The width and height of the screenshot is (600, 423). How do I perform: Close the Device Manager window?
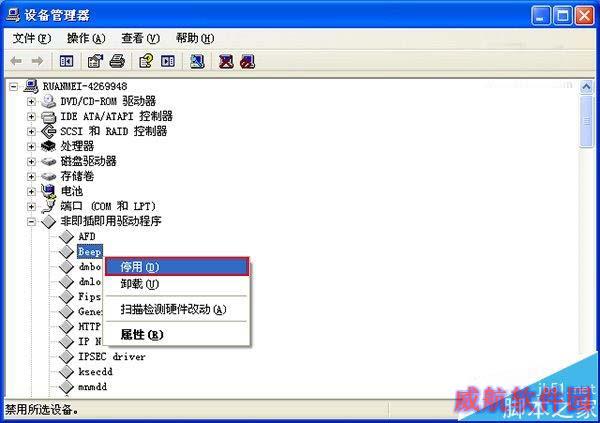[585, 16]
